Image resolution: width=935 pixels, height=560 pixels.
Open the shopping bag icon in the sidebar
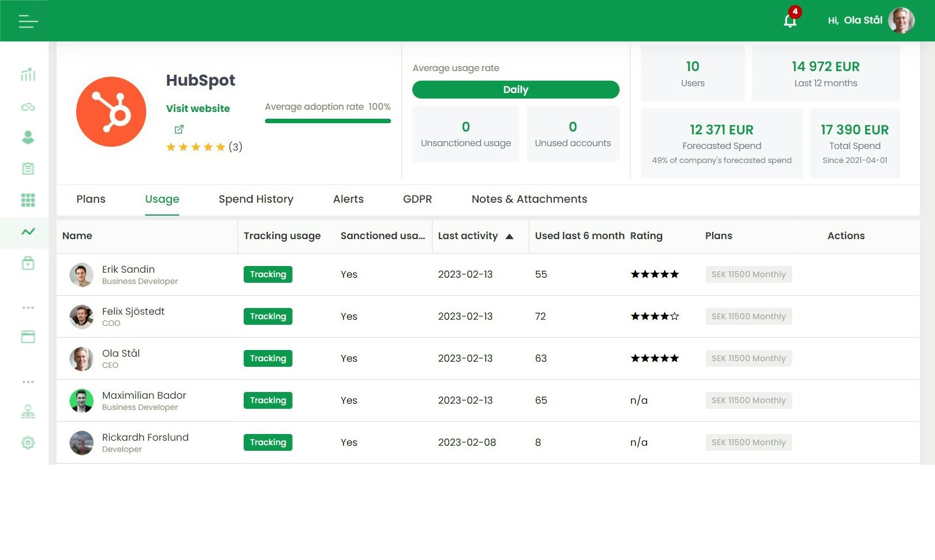[28, 263]
